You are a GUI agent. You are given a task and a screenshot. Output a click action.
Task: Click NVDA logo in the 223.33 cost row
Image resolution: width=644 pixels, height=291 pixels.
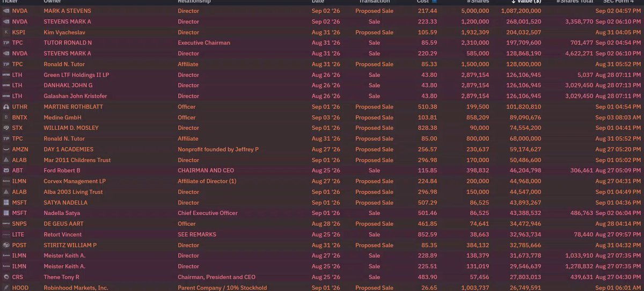click(x=6, y=22)
